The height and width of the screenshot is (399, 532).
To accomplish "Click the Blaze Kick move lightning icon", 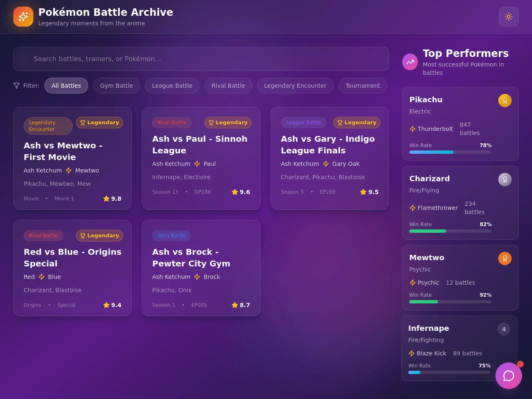I will 411,353.
